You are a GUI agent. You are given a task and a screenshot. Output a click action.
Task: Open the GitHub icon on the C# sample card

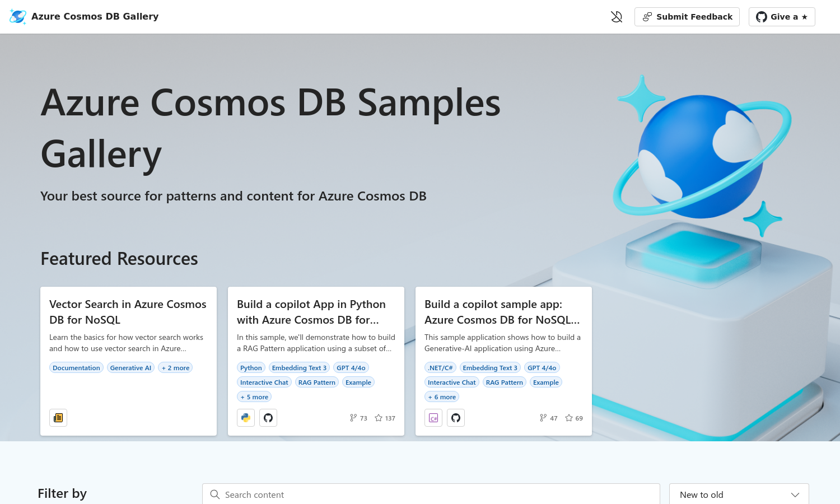point(455,417)
